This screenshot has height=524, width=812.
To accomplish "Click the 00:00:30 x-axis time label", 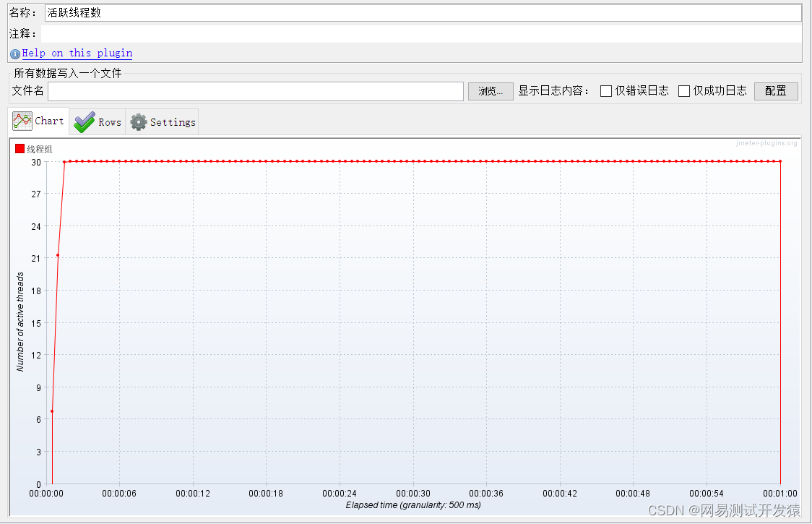I will click(413, 494).
